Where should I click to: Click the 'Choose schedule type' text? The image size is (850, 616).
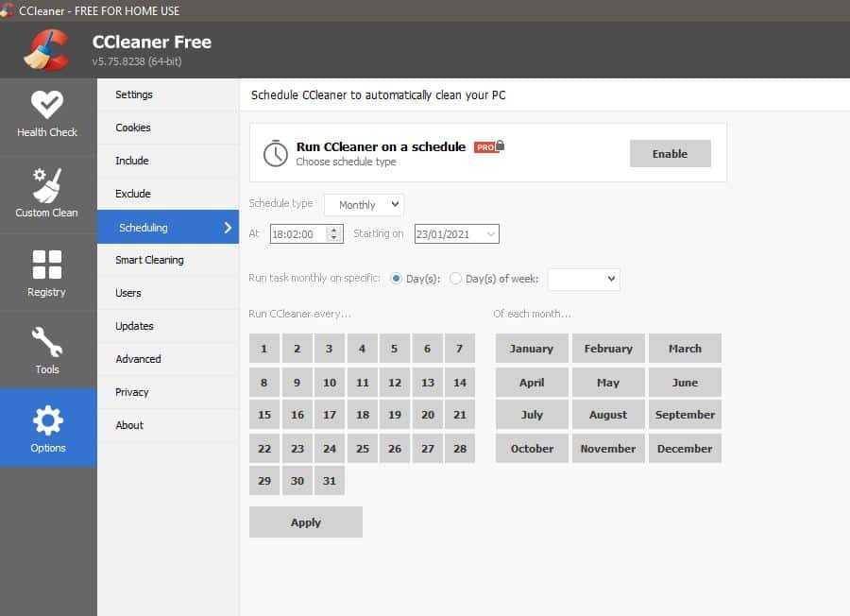point(346,162)
